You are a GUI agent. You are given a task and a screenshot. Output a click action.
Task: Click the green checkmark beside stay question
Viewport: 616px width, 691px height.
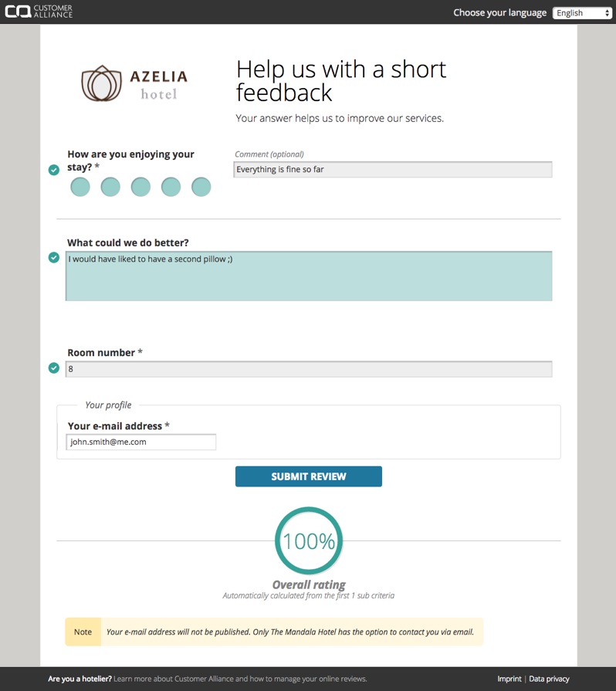tap(54, 170)
